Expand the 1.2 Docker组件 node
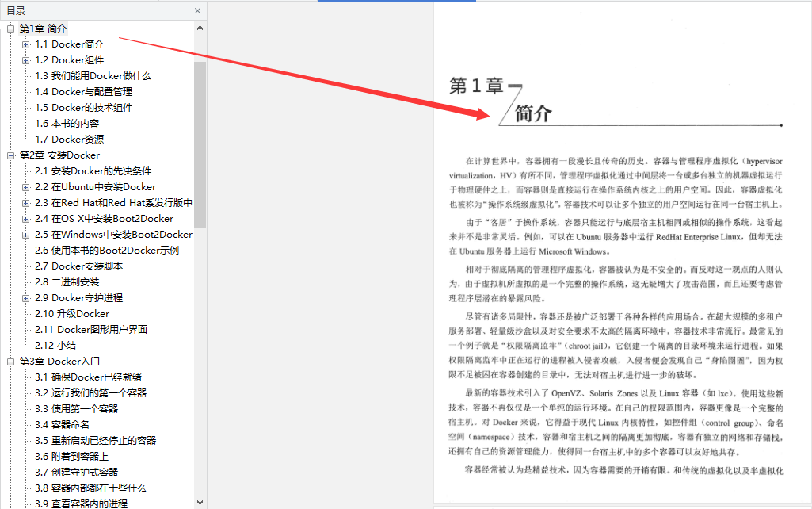 [x=25, y=60]
